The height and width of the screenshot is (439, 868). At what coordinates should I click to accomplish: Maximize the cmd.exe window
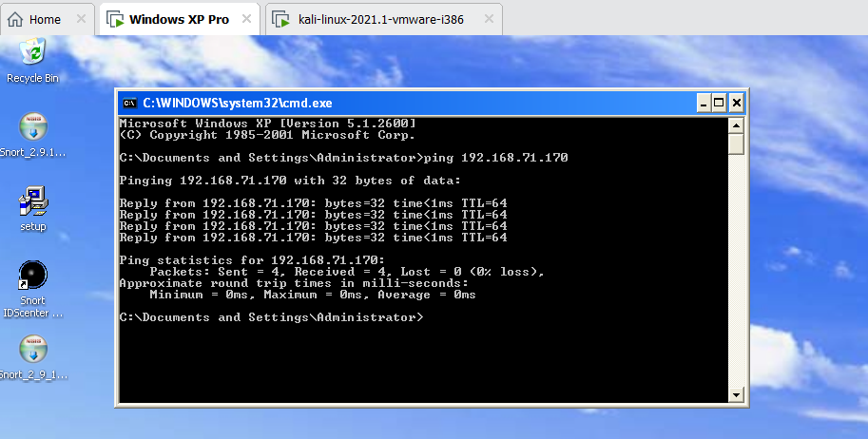coord(719,103)
